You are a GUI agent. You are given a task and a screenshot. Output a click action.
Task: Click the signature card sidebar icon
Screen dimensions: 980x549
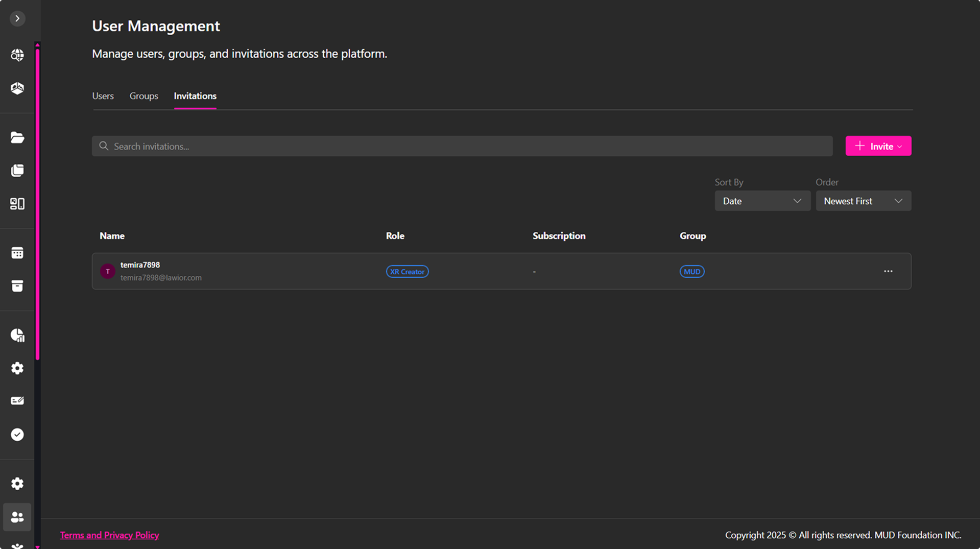point(17,401)
